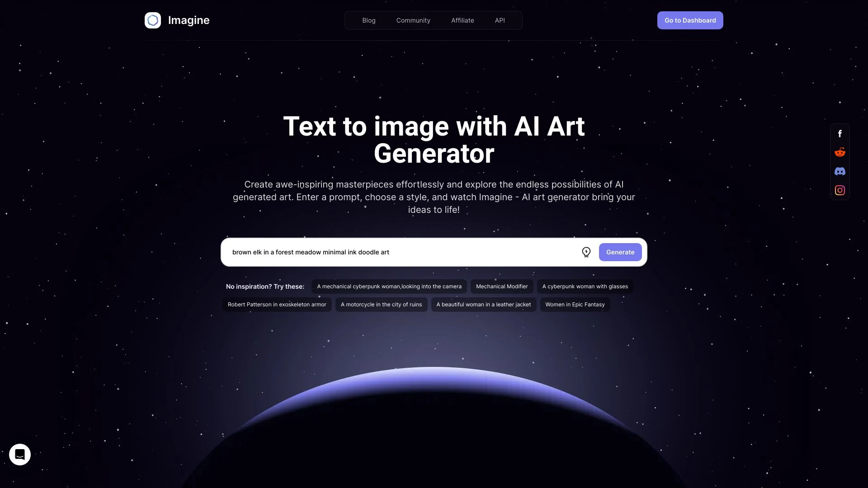Image resolution: width=868 pixels, height=488 pixels.
Task: Click A beautiful woman in a leather jacket tag
Action: [483, 305]
